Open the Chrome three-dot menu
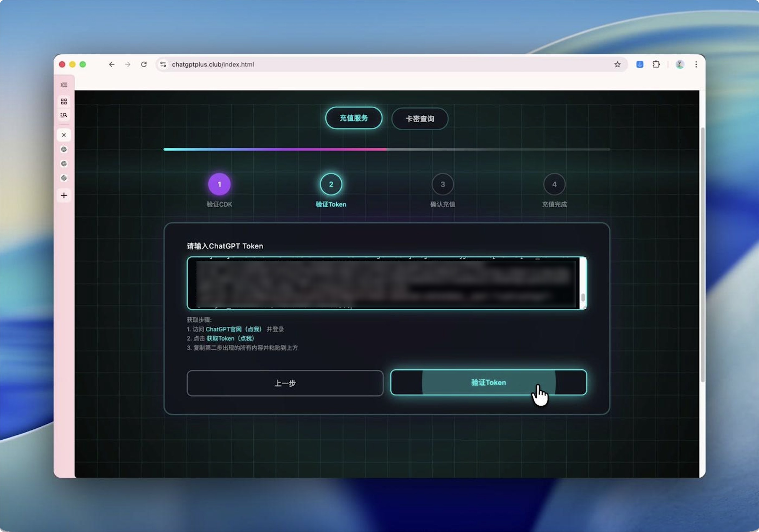The height and width of the screenshot is (532, 759). (696, 65)
